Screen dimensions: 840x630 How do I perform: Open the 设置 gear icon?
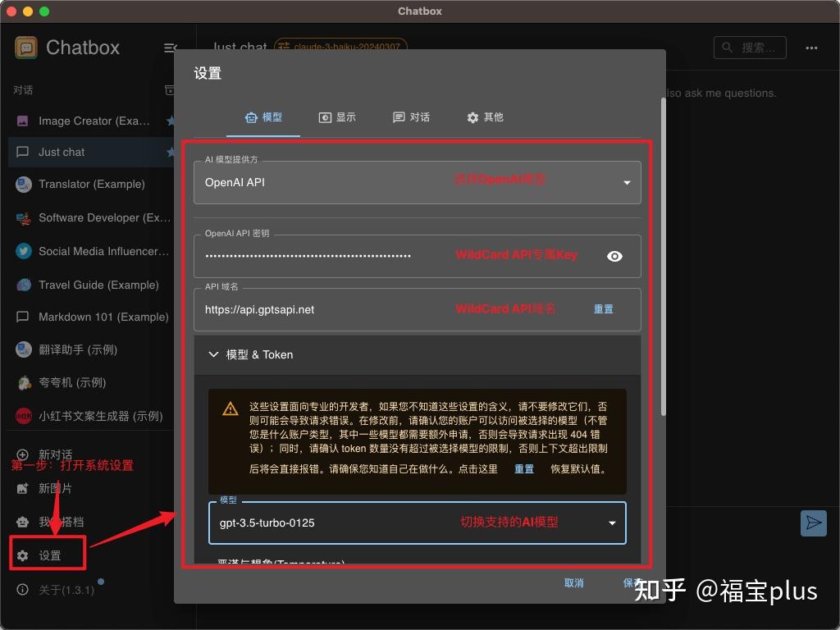click(21, 554)
